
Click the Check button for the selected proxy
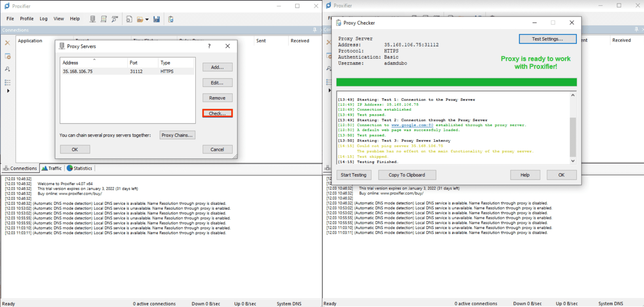pos(217,113)
